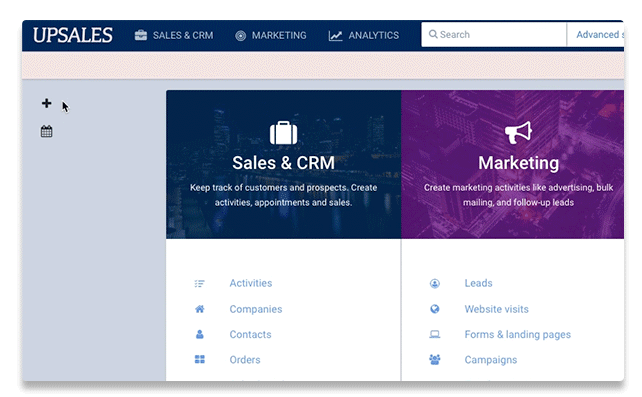Click the megaphone icon in Marketing tile

(518, 132)
